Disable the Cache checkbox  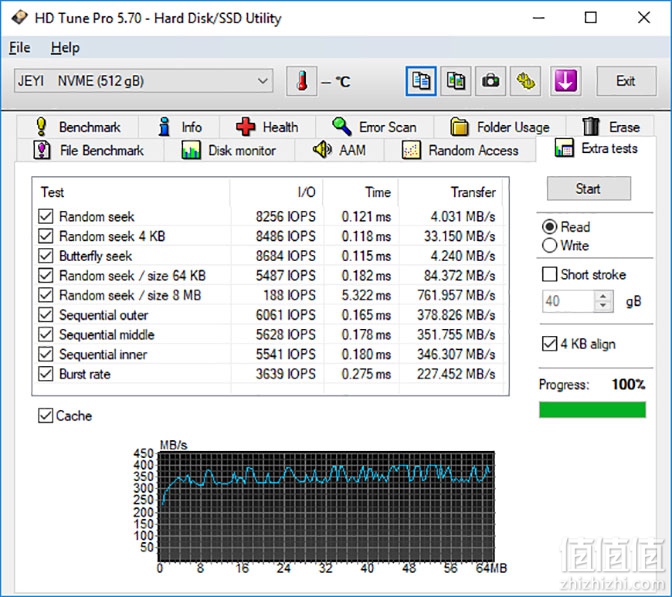(x=45, y=416)
